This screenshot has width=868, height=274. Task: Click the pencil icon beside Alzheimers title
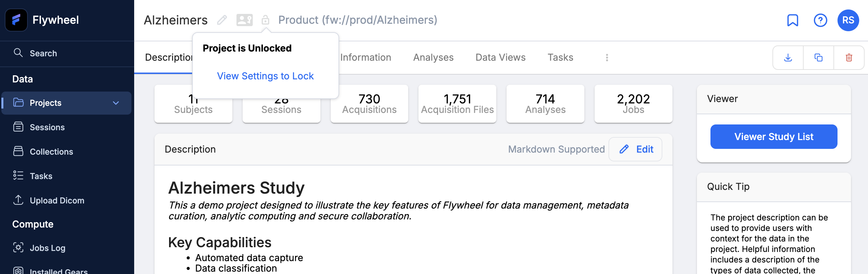tap(222, 20)
